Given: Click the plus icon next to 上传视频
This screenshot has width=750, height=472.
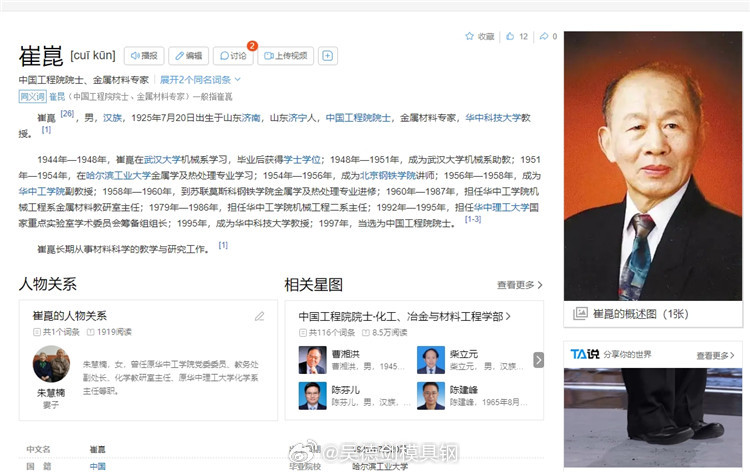Looking at the screenshot, I should (x=326, y=56).
